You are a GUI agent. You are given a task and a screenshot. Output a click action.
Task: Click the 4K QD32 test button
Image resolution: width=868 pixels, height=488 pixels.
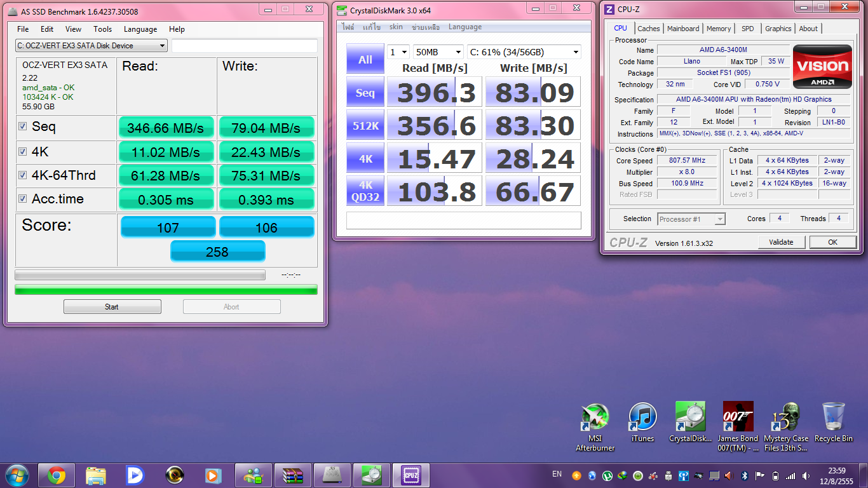click(365, 191)
